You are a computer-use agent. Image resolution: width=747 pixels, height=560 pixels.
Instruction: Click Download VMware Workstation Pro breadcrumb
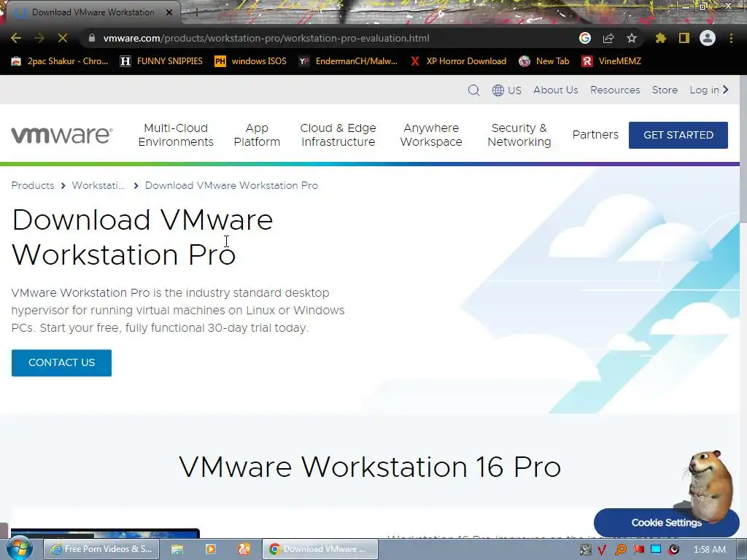point(231,186)
